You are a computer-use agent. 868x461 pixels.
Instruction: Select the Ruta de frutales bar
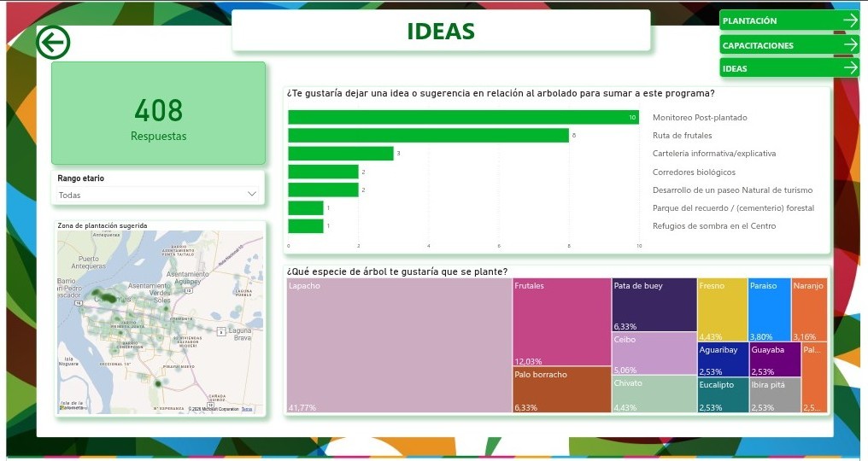click(x=429, y=136)
